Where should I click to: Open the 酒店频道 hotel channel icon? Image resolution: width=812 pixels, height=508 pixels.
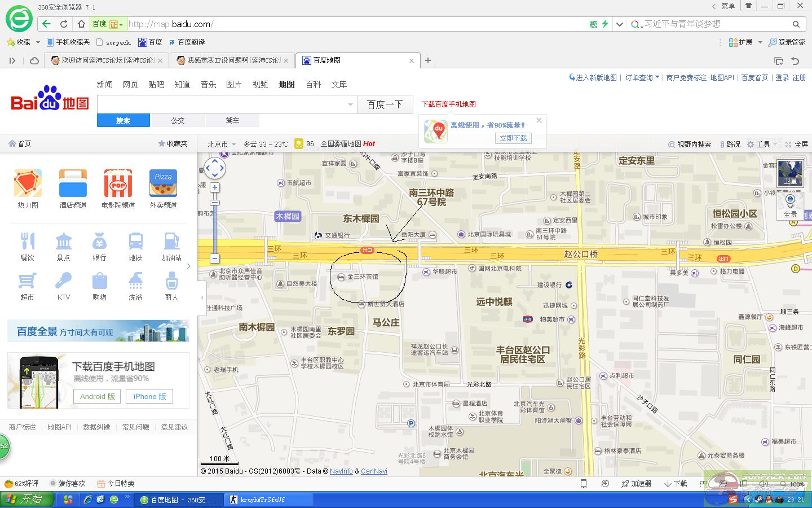(x=73, y=183)
